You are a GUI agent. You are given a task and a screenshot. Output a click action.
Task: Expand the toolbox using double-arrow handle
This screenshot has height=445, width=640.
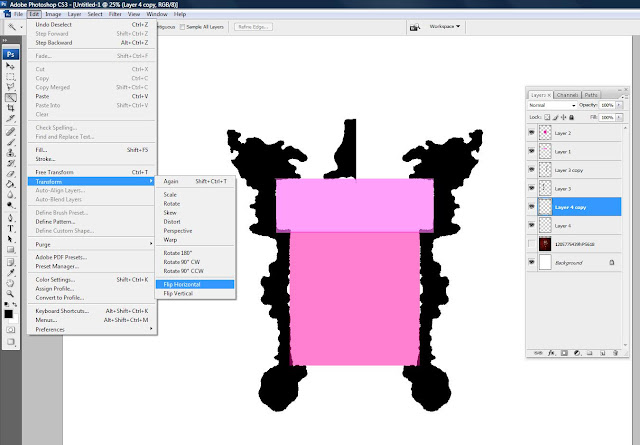click(x=5, y=40)
